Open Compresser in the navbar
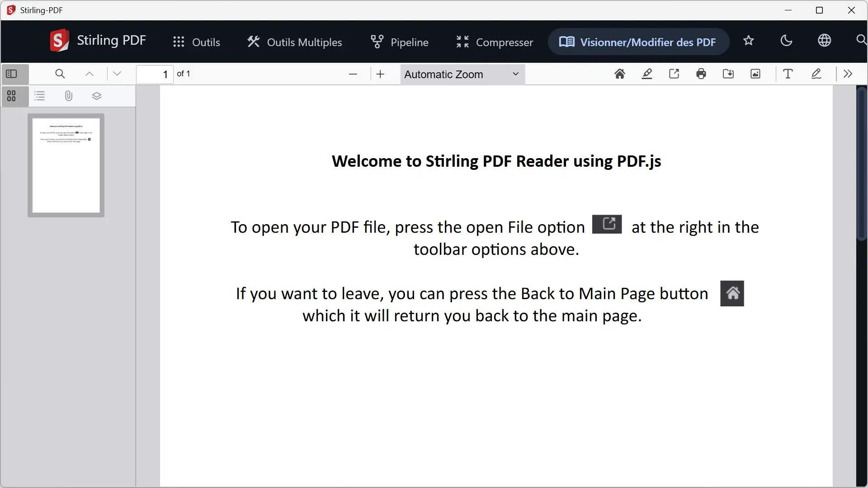 (495, 42)
